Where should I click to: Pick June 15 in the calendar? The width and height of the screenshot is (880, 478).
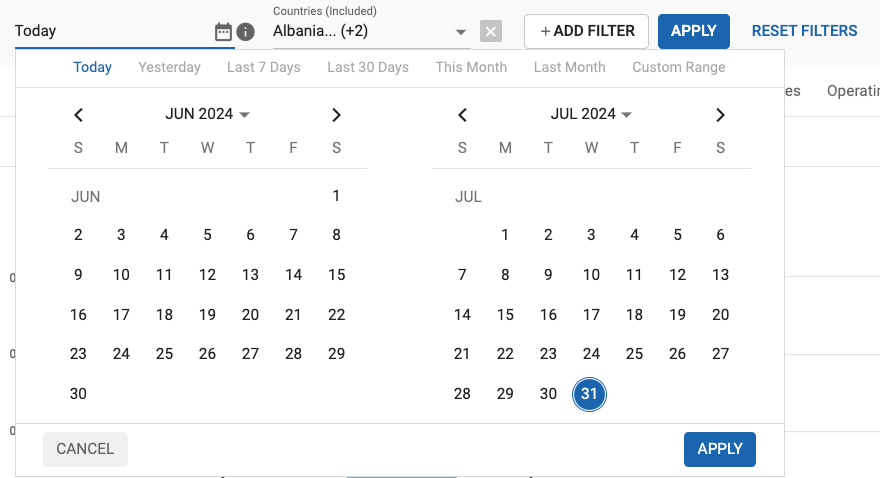[336, 275]
